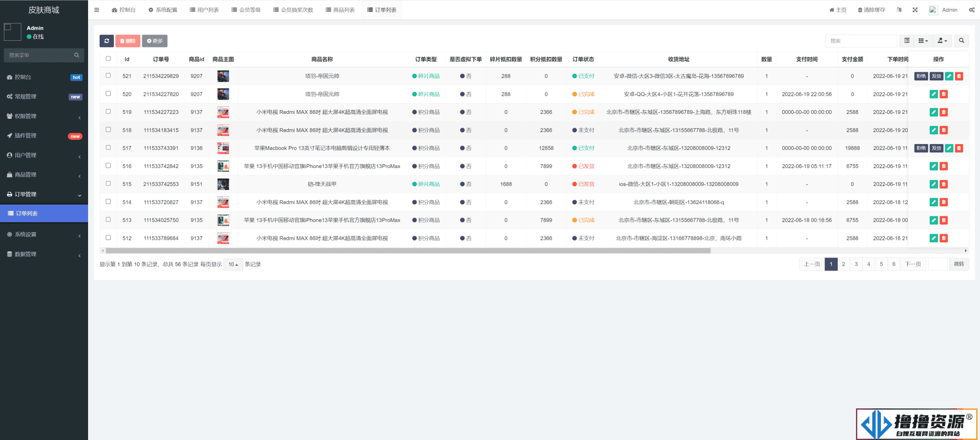
Task: Click the sidebar menu search magnifier icon
Action: 77,55
